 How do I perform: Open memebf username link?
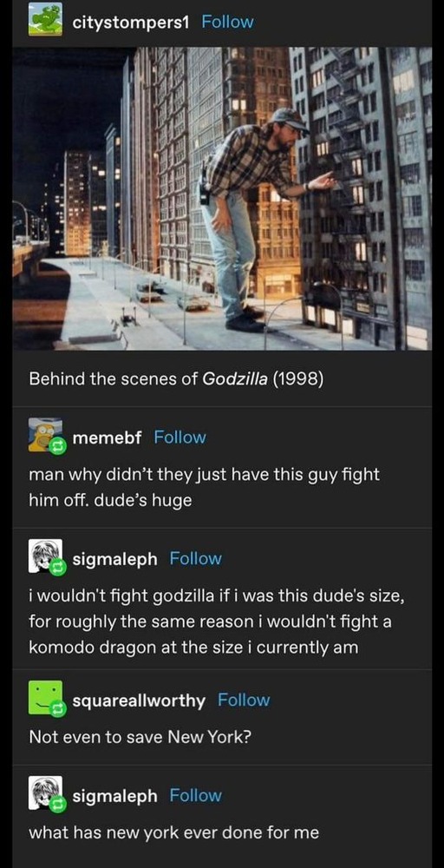108,437
